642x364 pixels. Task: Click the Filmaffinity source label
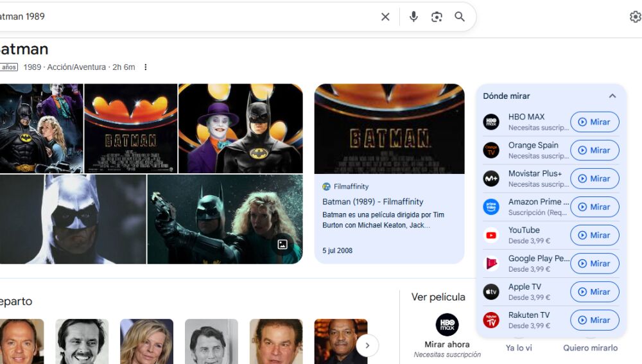351,186
